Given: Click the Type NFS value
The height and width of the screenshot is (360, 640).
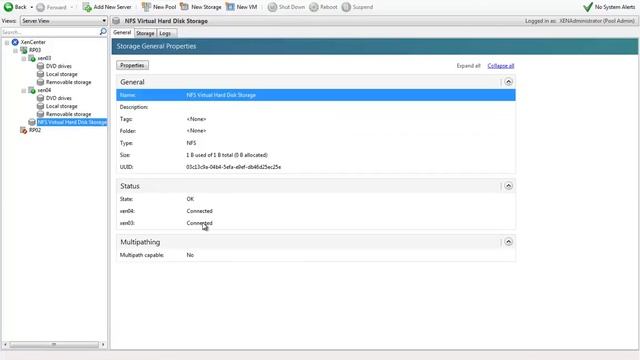Looking at the screenshot, I should (x=191, y=143).
